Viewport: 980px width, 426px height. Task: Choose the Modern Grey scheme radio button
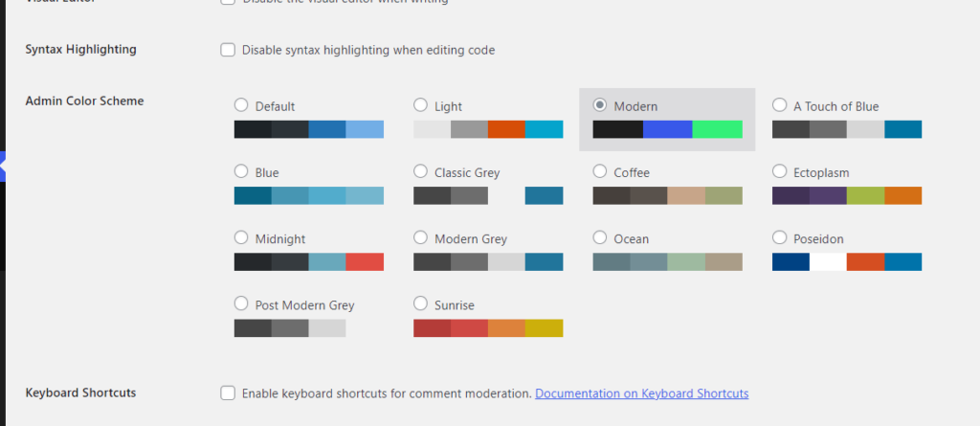421,237
